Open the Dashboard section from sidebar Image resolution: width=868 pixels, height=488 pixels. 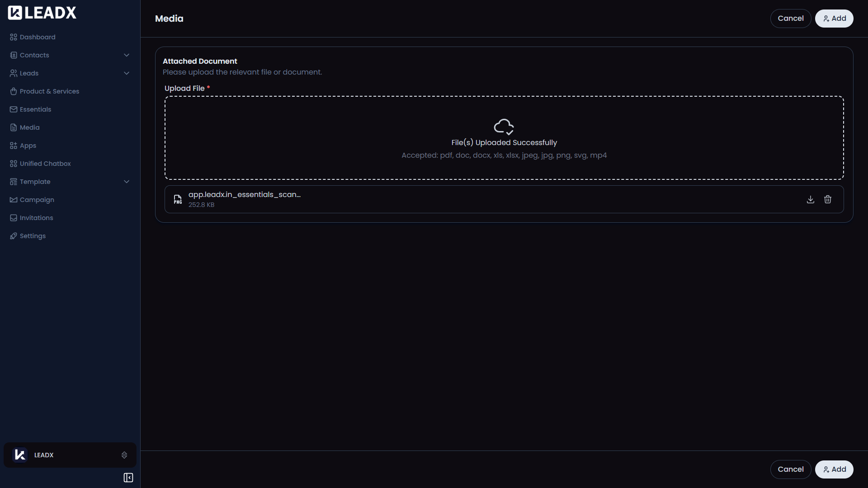pyautogui.click(x=37, y=37)
